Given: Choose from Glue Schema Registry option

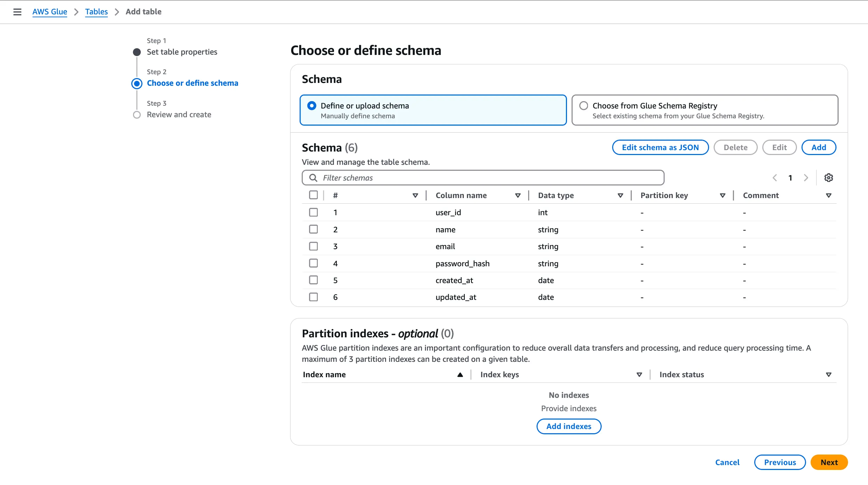Looking at the screenshot, I should click(x=583, y=106).
